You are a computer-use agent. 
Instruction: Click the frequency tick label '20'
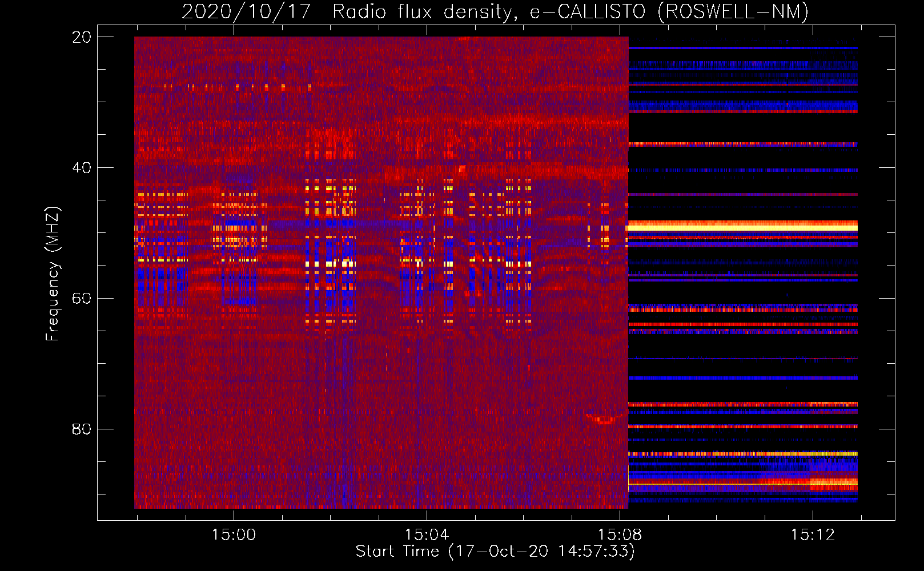tap(82, 37)
